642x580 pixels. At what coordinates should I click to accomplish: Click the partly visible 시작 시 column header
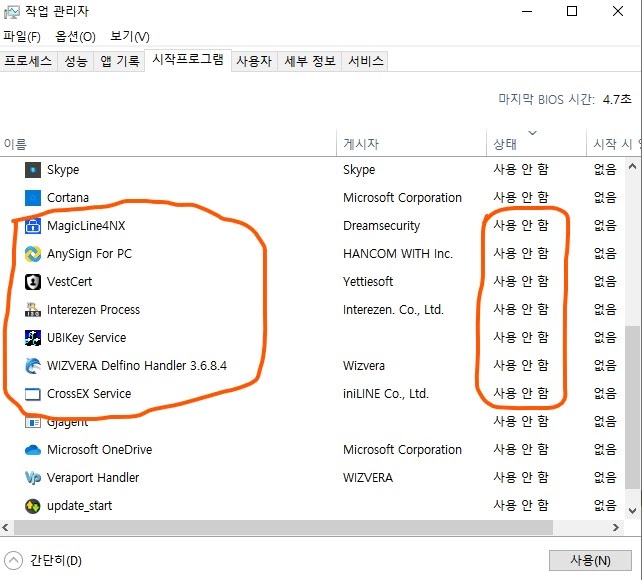click(613, 144)
